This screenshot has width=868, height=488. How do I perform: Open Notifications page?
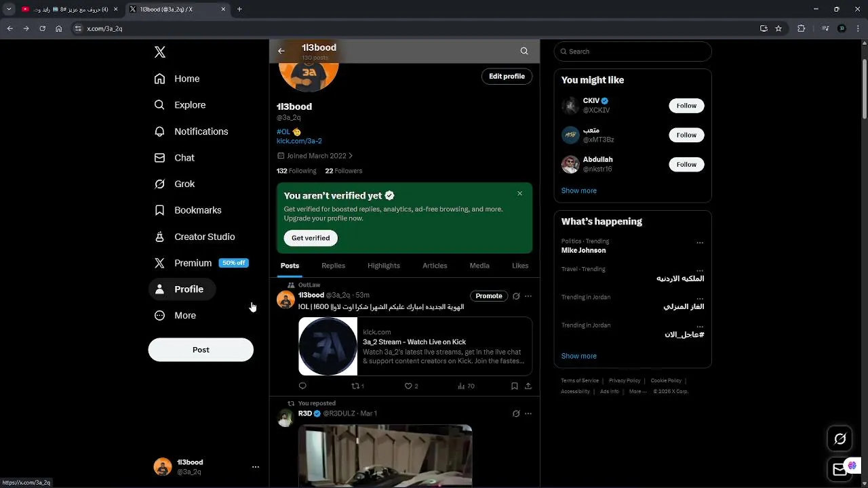click(191, 131)
